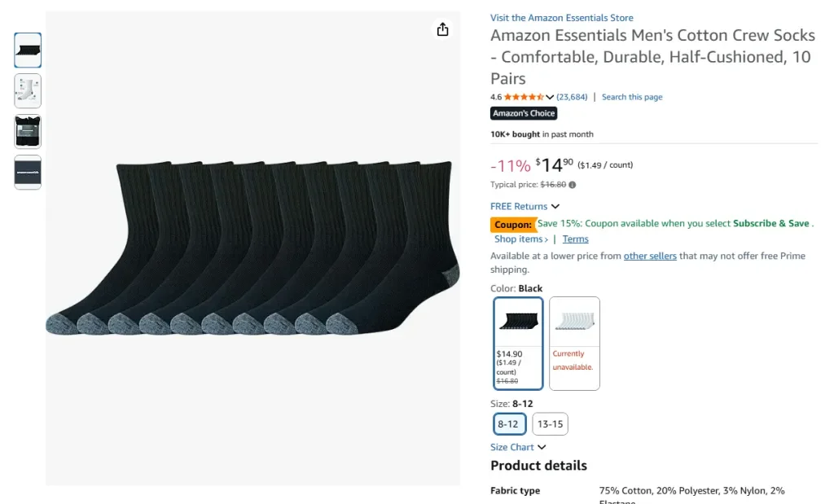Open the 23,684 ratings page
Screen dimensions: 834x504
pyautogui.click(x=572, y=96)
